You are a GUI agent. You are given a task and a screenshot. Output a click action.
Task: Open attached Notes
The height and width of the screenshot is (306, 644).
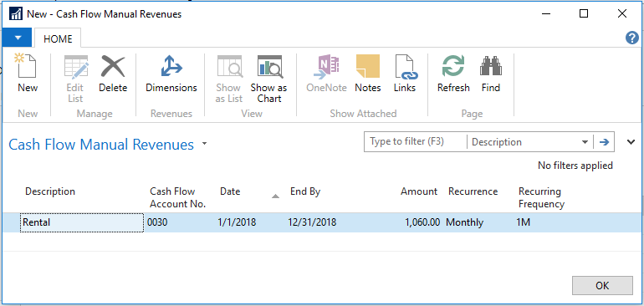(x=368, y=74)
